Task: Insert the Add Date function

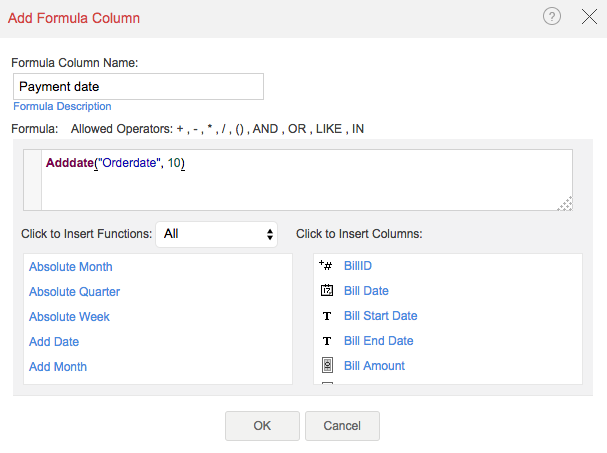Action: pos(54,342)
